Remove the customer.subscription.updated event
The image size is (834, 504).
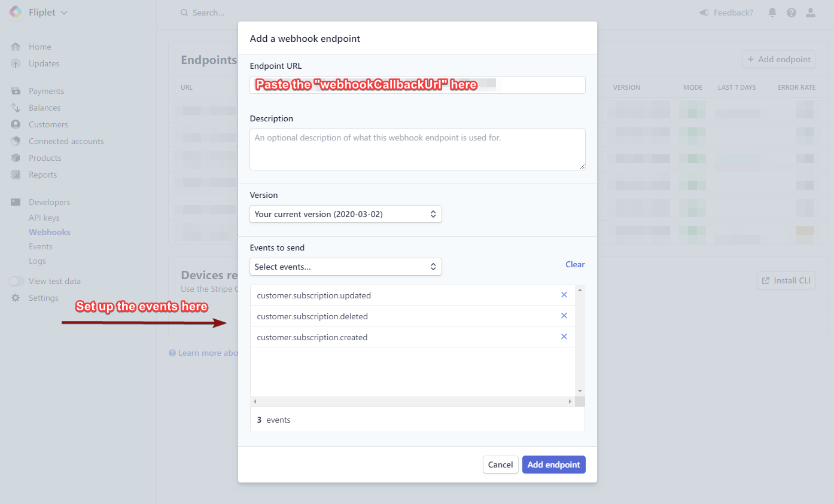click(564, 294)
